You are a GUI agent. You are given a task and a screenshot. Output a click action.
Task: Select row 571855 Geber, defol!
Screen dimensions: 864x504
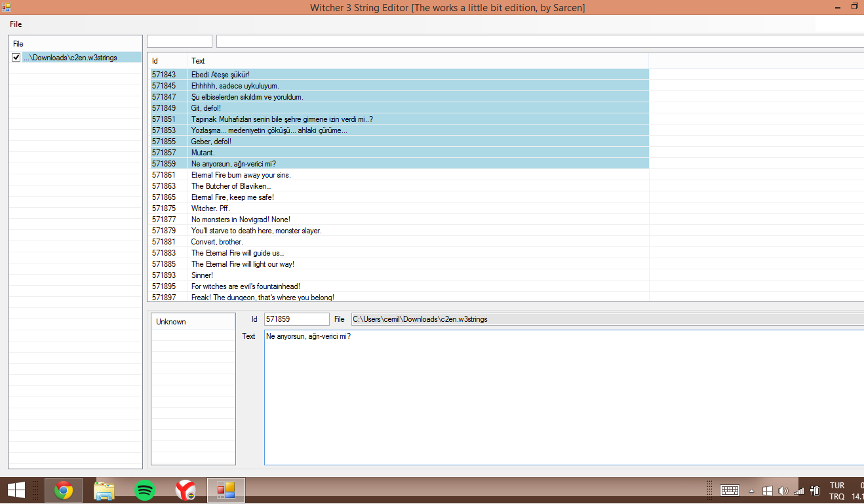(x=399, y=142)
